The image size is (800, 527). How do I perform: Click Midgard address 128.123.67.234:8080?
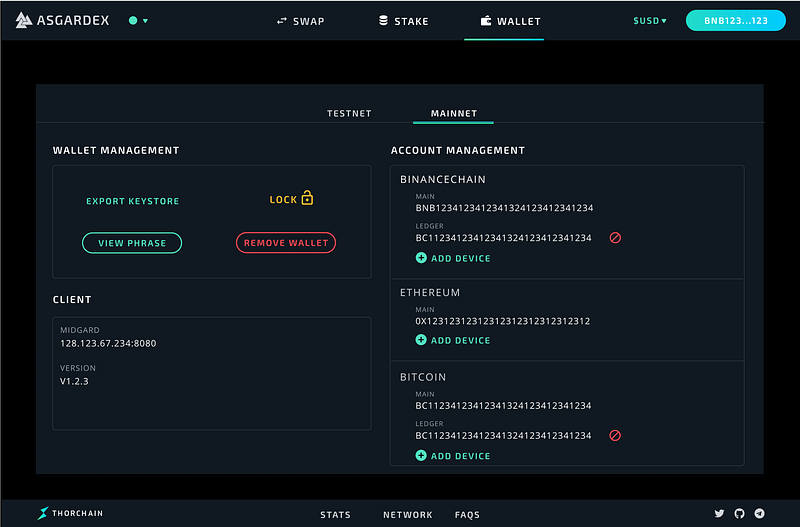tap(108, 343)
